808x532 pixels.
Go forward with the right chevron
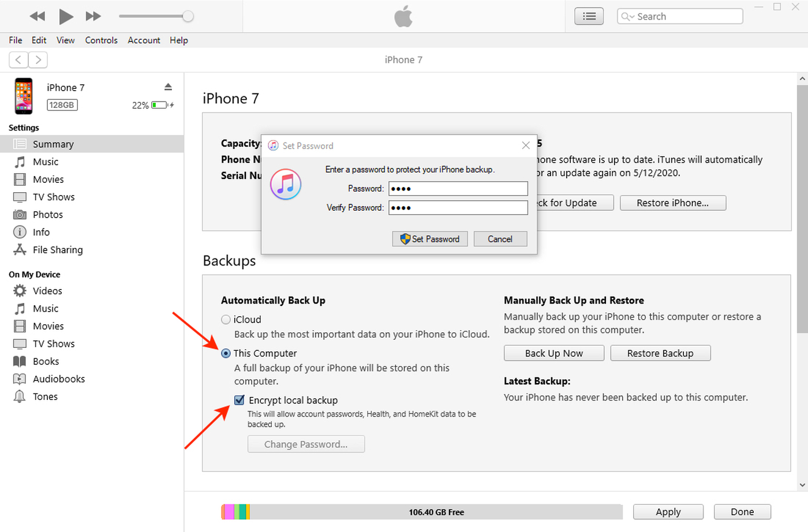(x=38, y=59)
